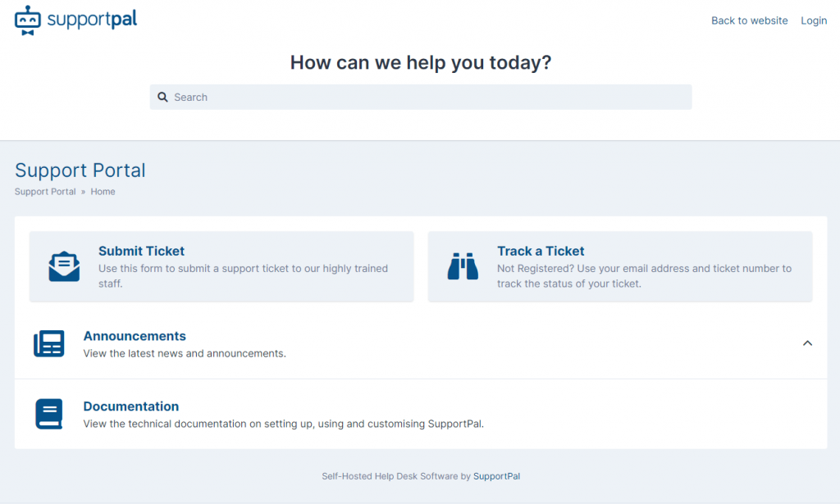
Task: Visit the SupportPal footer link
Action: tap(496, 476)
